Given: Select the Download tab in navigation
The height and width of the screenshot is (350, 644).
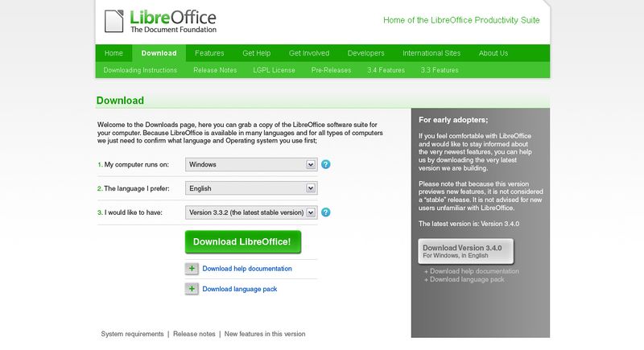Looking at the screenshot, I should 159,53.
